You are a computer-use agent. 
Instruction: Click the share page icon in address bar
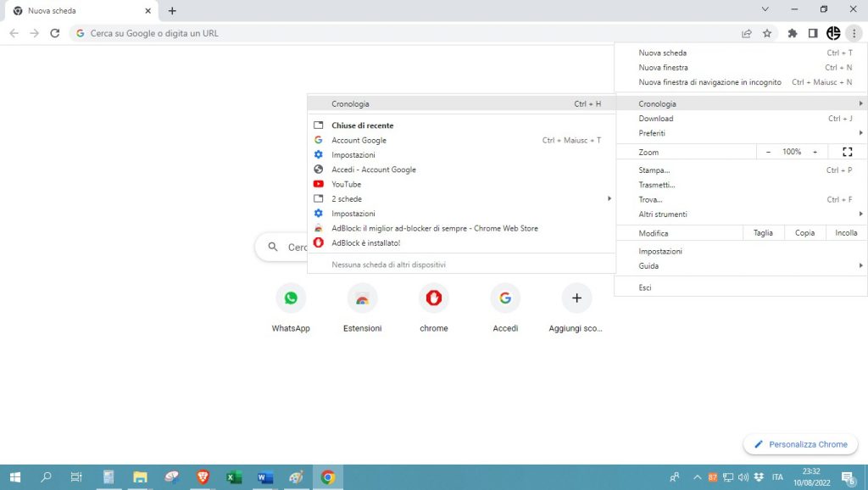(747, 33)
